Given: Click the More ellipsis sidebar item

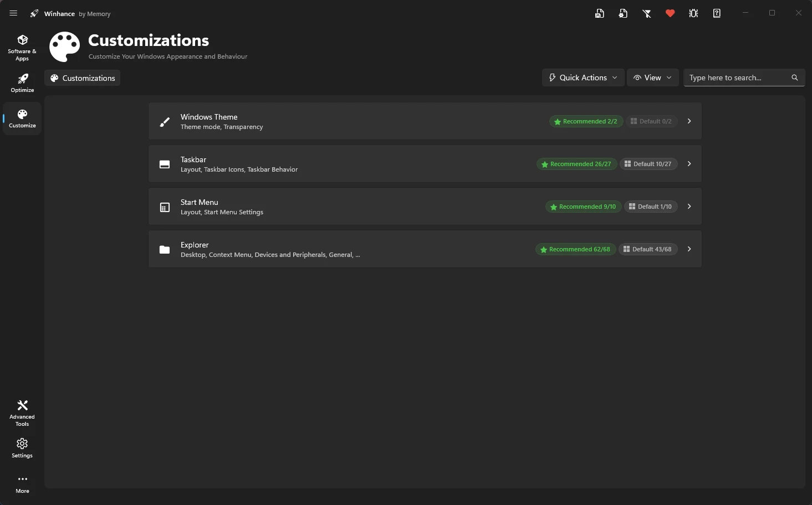Looking at the screenshot, I should pyautogui.click(x=22, y=484).
